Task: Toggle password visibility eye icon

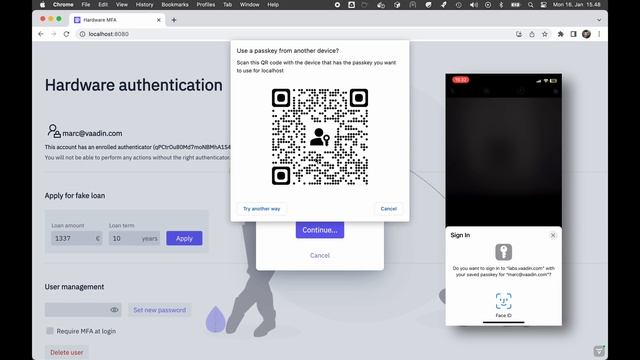Action: 114,310
